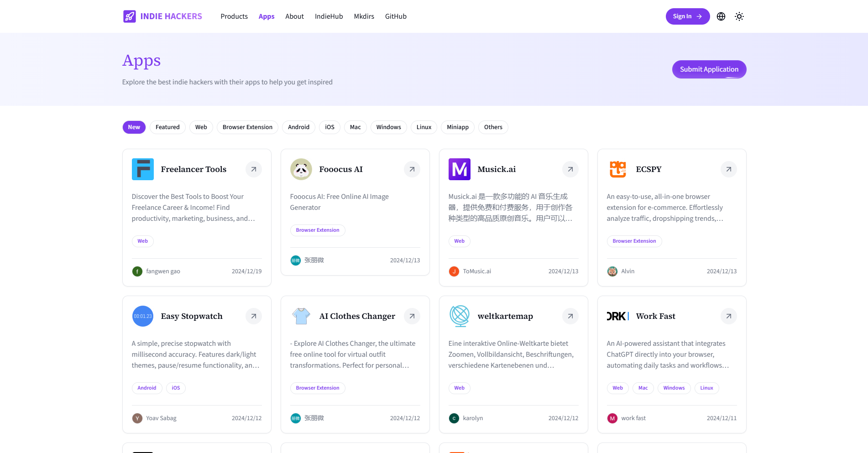Filter apps by Linux
This screenshot has width=868, height=453.
[x=424, y=127]
